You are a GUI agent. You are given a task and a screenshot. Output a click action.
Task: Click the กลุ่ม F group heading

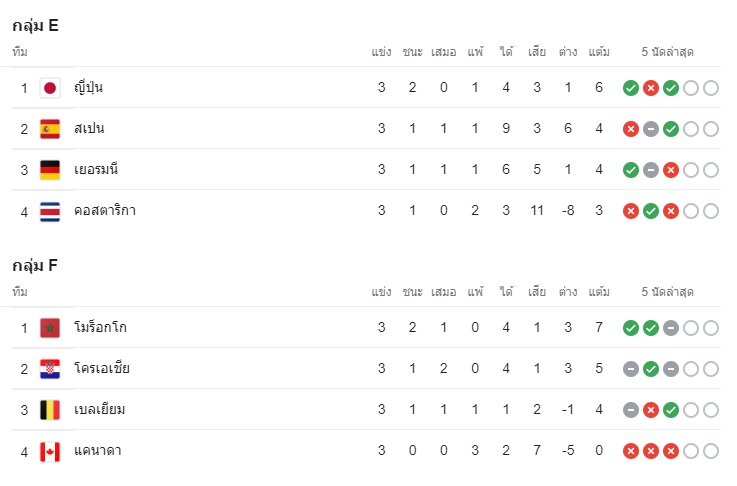35,266
